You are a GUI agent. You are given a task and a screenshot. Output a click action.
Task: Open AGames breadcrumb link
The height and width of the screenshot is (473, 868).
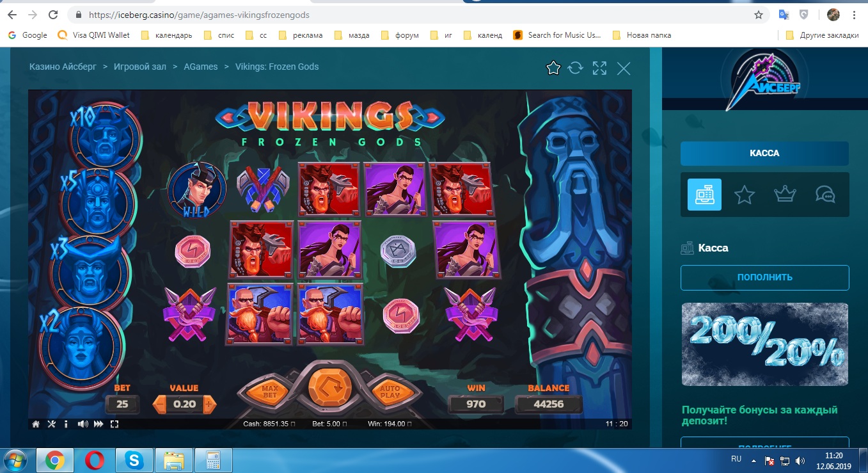[x=201, y=67]
